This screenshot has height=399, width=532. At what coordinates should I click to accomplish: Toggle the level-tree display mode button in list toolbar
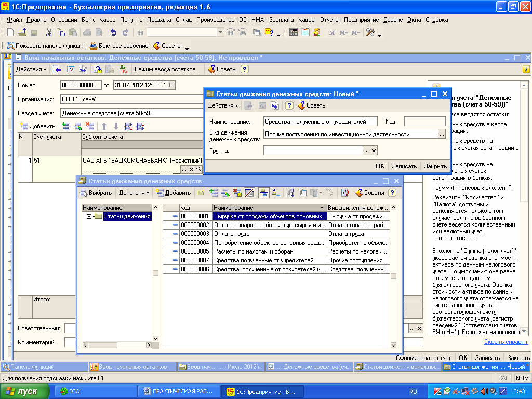[263, 193]
